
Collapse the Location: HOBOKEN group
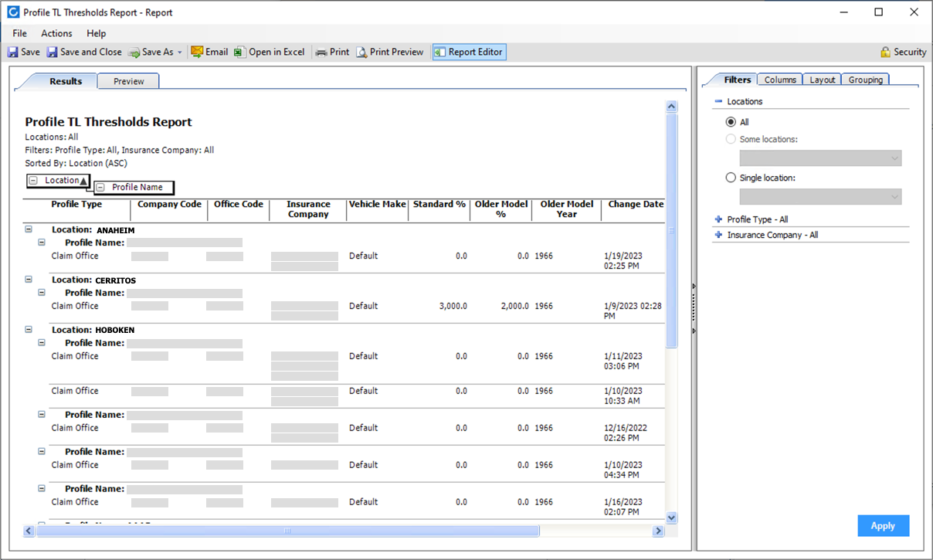pos(29,329)
